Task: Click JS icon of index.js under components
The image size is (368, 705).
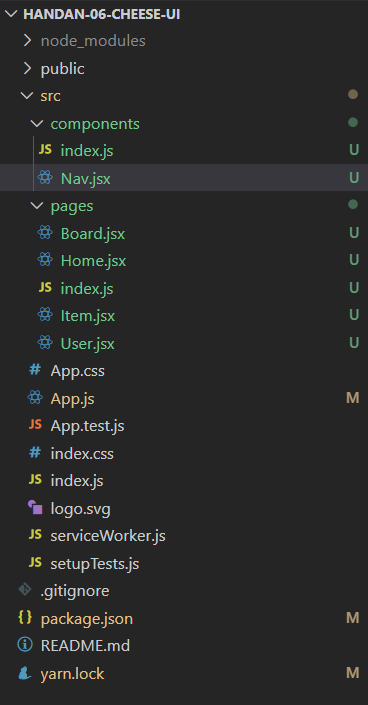Action: (45, 150)
